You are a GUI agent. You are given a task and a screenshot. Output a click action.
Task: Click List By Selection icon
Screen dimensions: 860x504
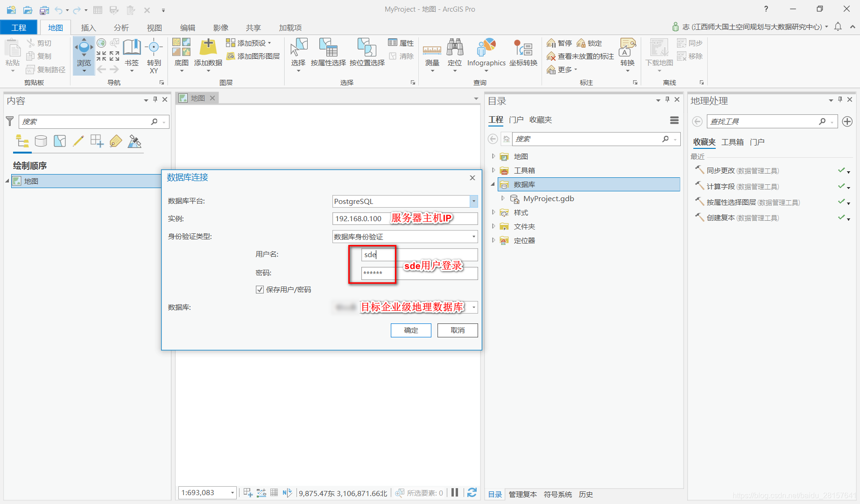click(60, 141)
